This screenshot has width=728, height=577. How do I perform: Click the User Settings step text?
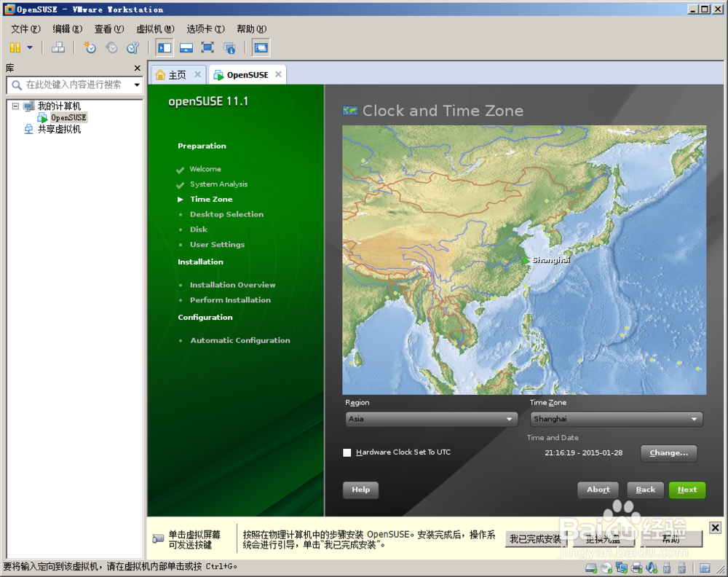217,244
